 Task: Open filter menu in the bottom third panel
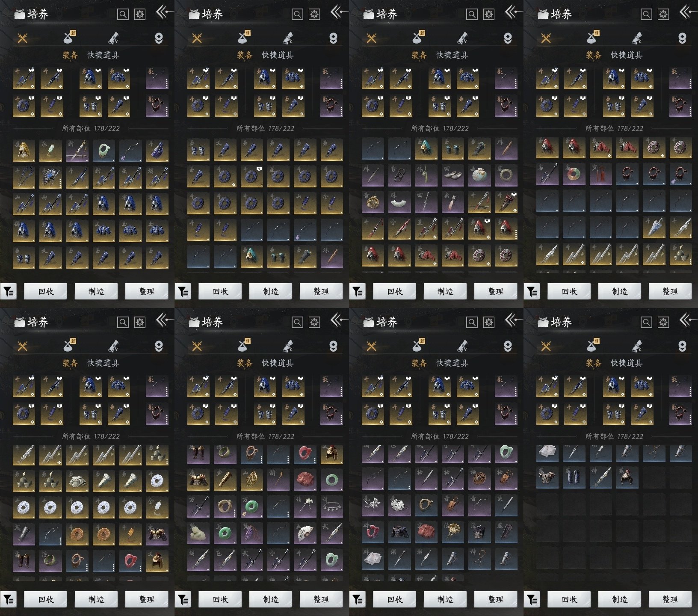(x=358, y=600)
